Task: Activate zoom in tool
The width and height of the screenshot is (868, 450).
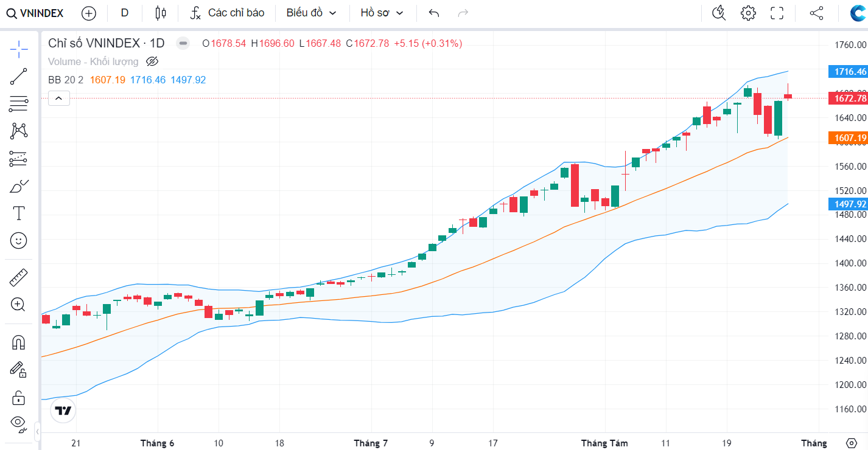Action: point(19,304)
